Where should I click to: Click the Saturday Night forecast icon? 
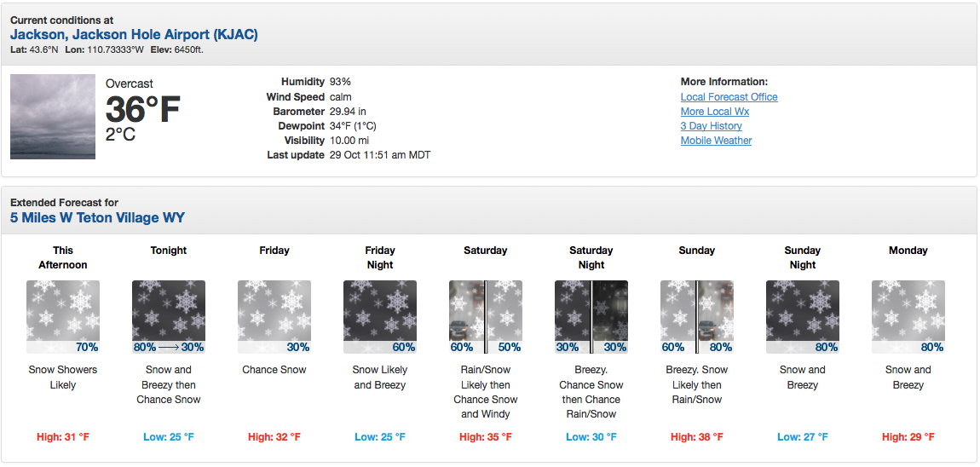click(x=591, y=317)
